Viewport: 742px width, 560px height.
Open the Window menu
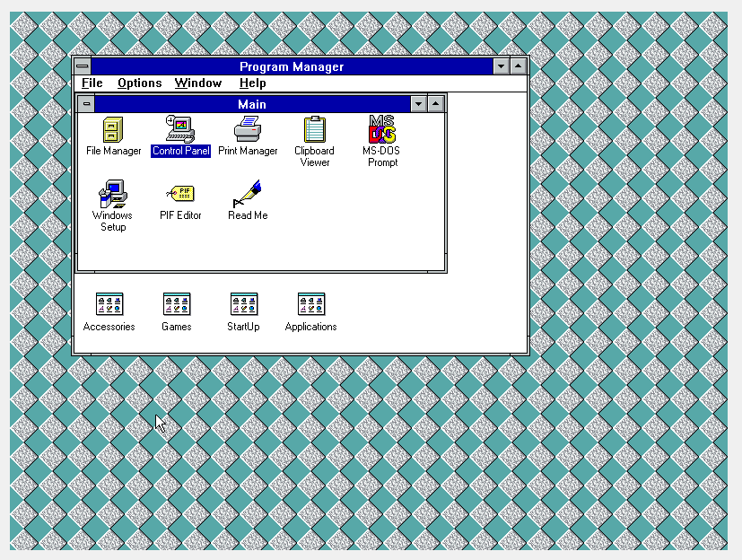(x=197, y=83)
